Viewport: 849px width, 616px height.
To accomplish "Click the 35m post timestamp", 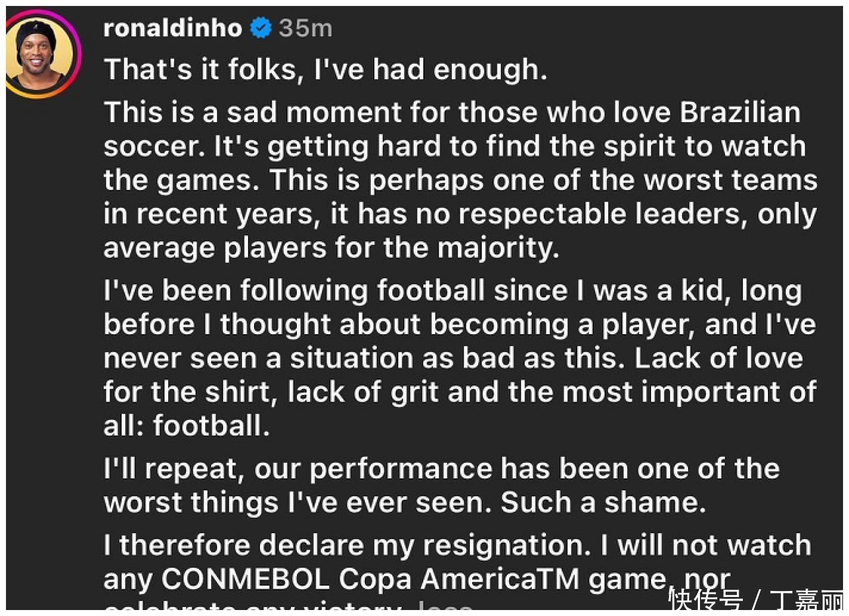I will point(305,28).
